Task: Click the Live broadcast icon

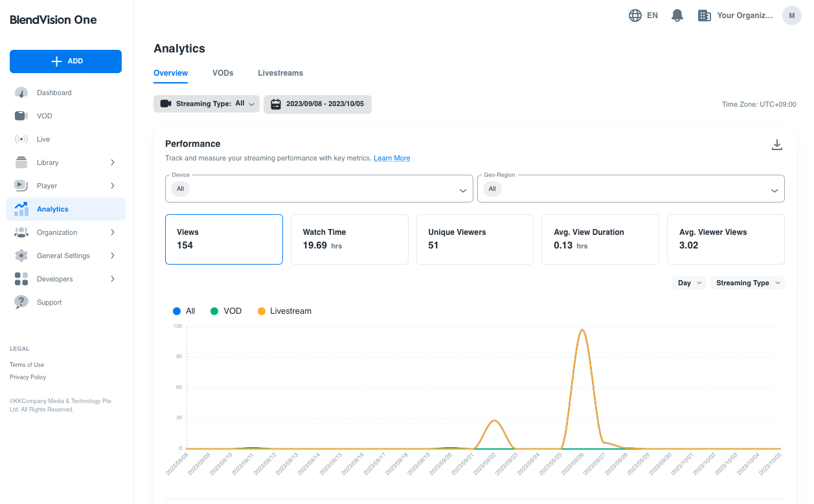Action: click(x=21, y=139)
